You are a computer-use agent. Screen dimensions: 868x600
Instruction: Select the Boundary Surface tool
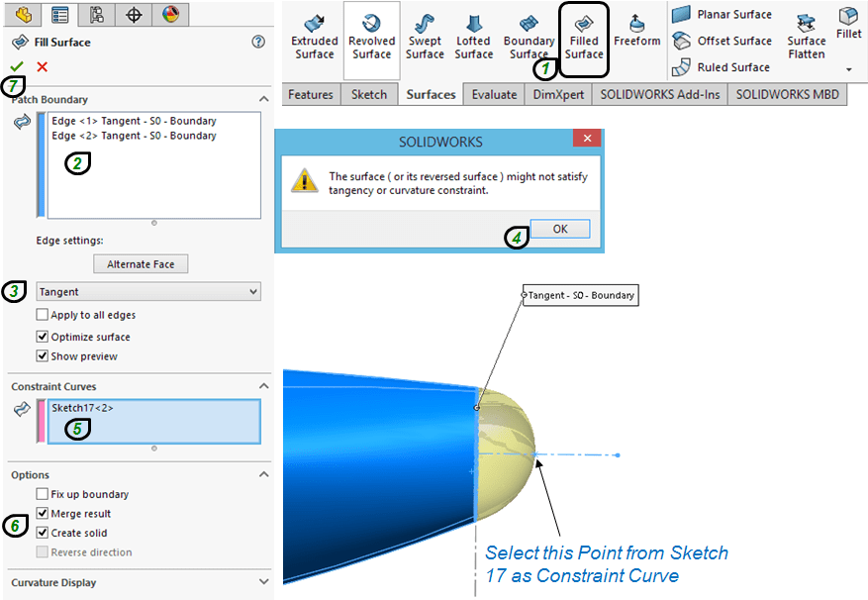click(x=529, y=37)
